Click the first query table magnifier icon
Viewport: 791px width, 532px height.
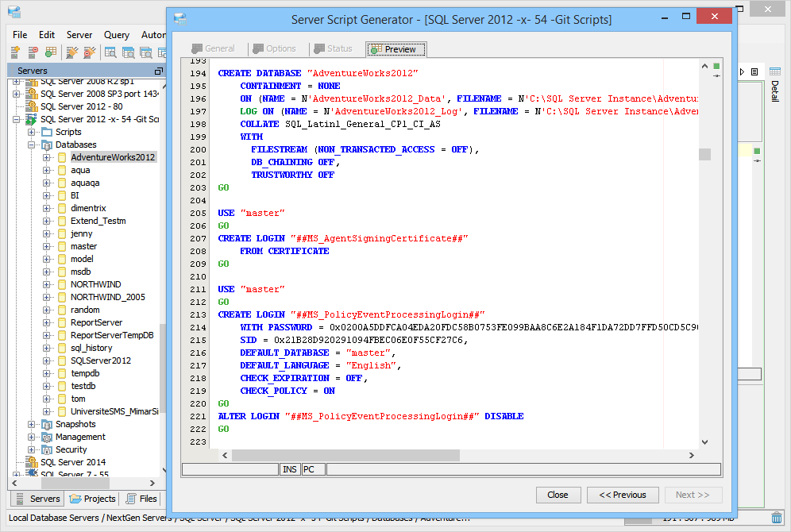(110, 52)
